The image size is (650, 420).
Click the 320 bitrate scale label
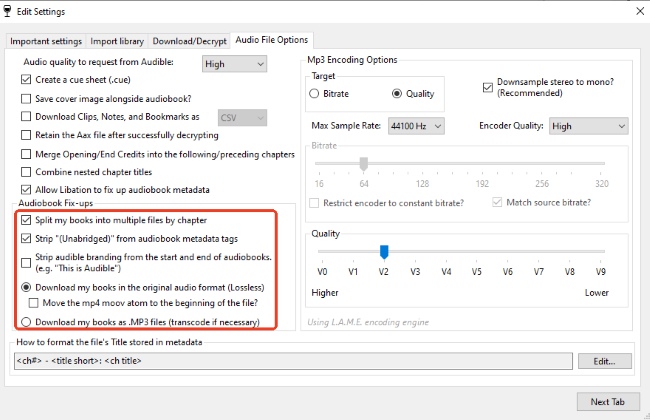point(601,184)
